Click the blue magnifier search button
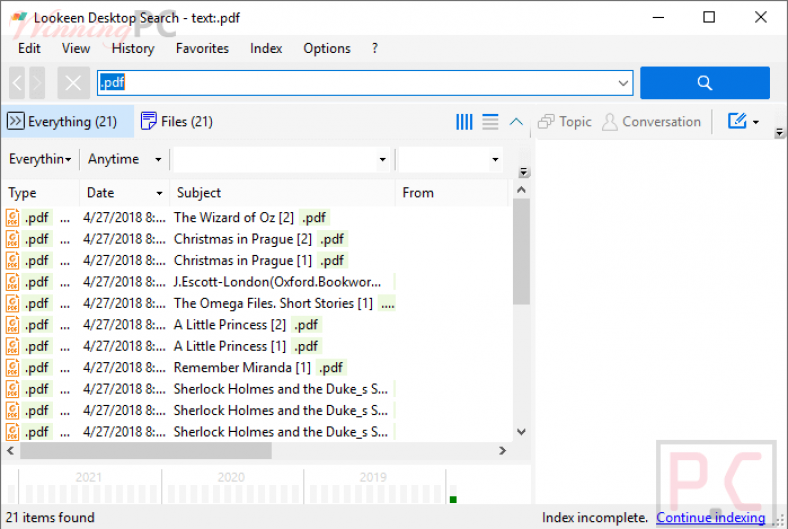The width and height of the screenshot is (788, 529). point(705,83)
